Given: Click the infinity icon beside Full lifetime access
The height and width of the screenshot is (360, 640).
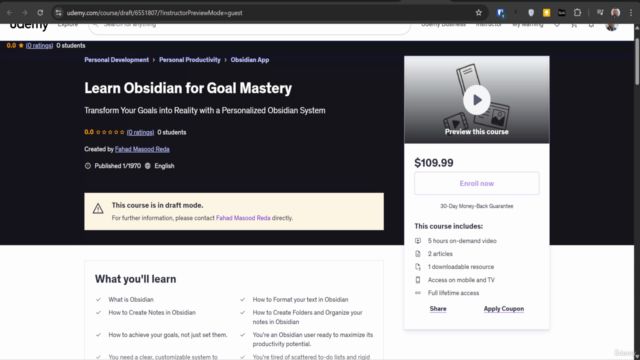Looking at the screenshot, I should (x=418, y=293).
